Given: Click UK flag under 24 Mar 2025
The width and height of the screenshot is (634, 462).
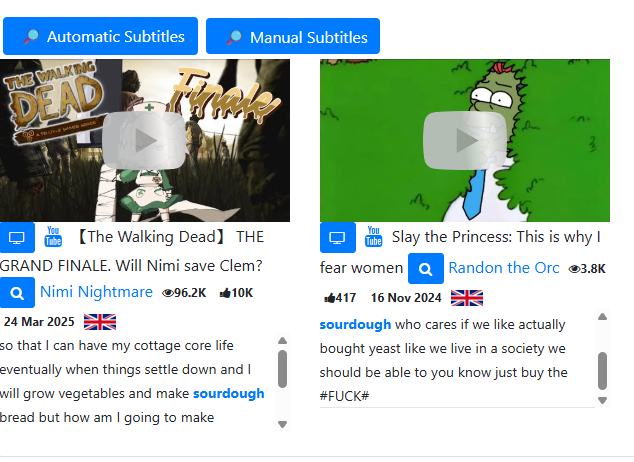Looking at the screenshot, I should (100, 322).
